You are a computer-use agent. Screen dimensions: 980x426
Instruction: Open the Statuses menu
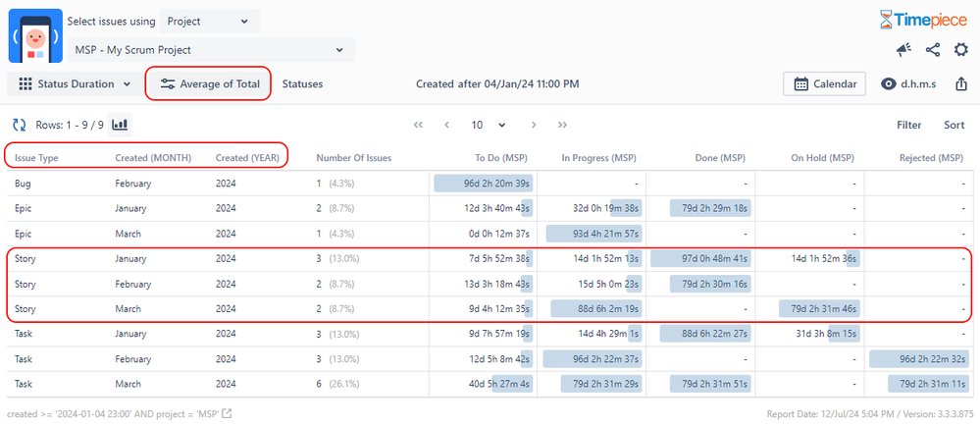302,83
